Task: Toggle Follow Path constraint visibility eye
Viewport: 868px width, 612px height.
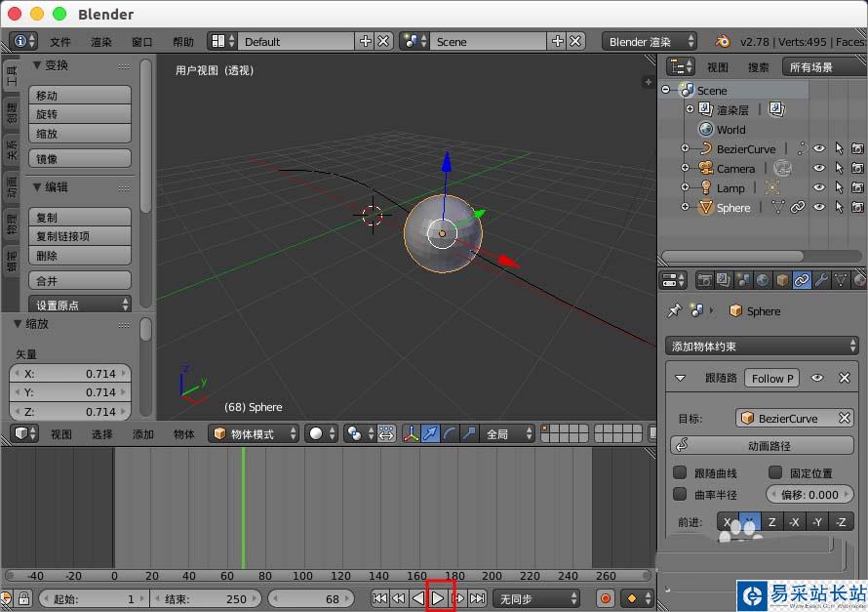Action: [817, 378]
